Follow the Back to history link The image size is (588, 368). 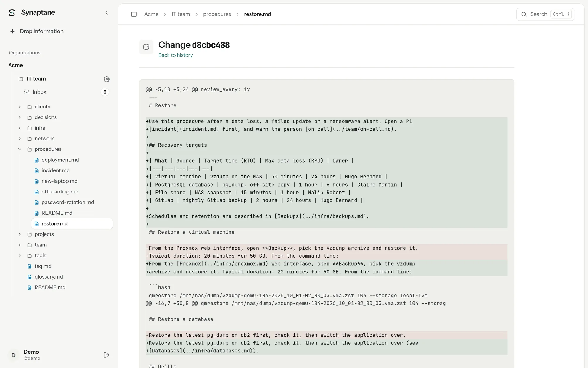[x=176, y=55]
